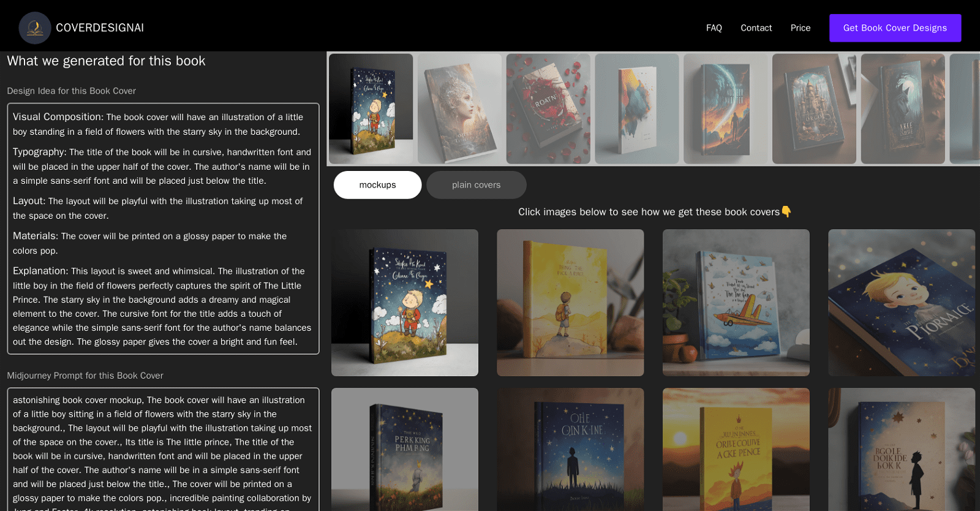Viewport: 980px width, 511px height.
Task: Open the BGOLE DOIKIDE silhouette cover mockup
Action: 902,449
